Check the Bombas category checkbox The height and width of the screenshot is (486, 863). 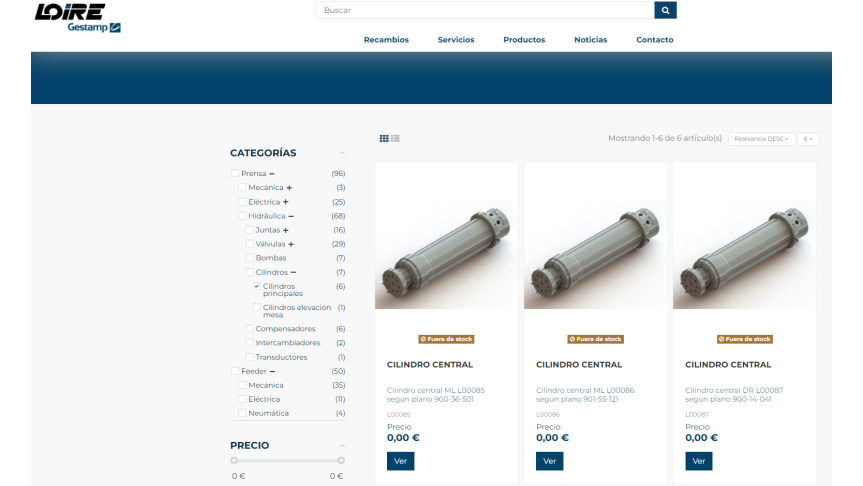point(249,258)
